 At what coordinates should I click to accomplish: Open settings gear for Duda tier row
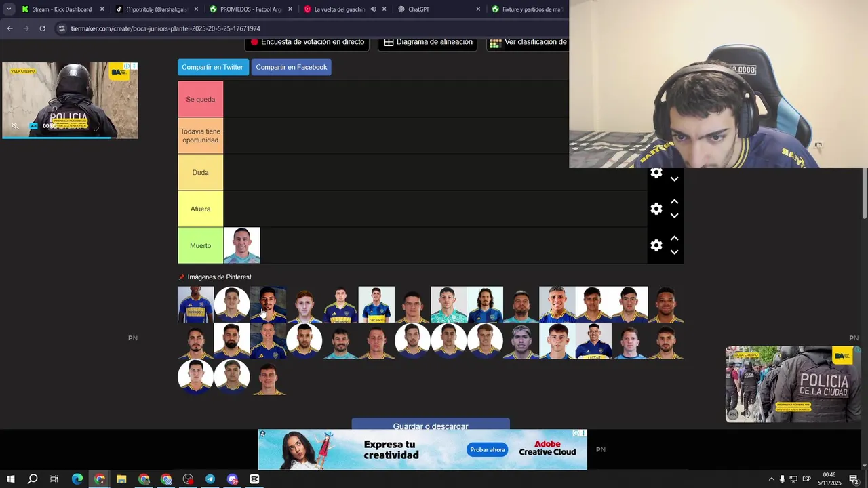tap(656, 173)
